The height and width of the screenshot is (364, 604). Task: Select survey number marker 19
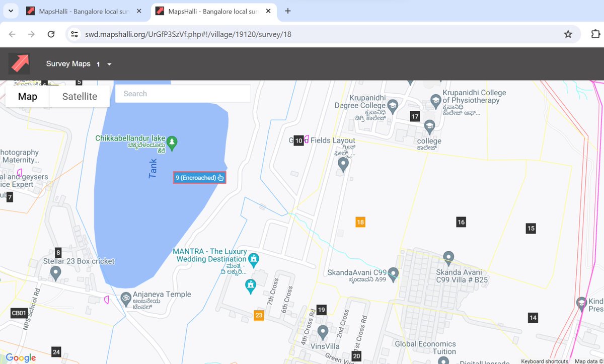point(321,310)
